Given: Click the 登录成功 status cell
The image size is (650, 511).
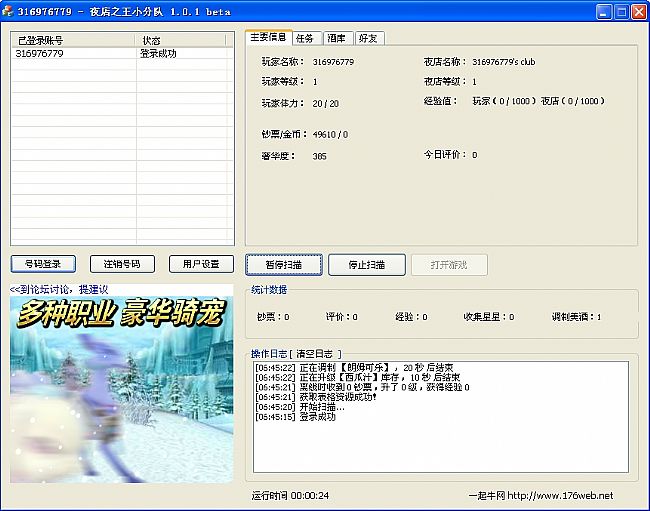Looking at the screenshot, I should 158,53.
